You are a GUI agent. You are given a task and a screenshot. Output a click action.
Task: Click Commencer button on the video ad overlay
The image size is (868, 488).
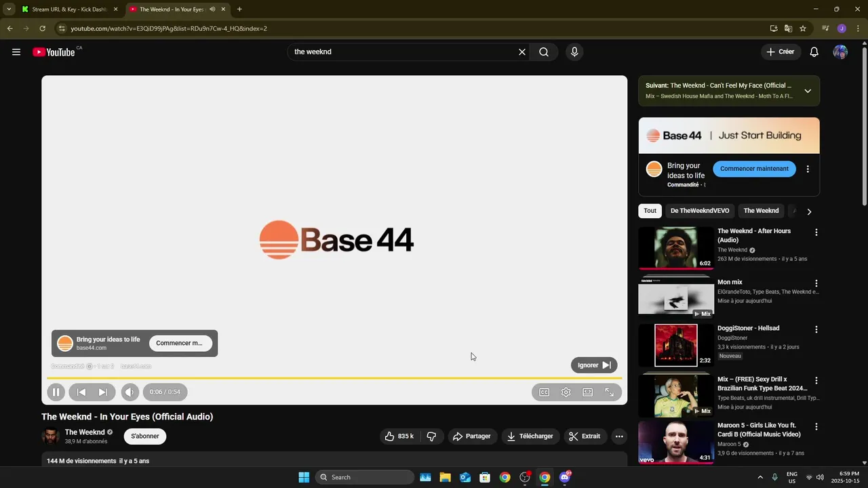point(180,343)
